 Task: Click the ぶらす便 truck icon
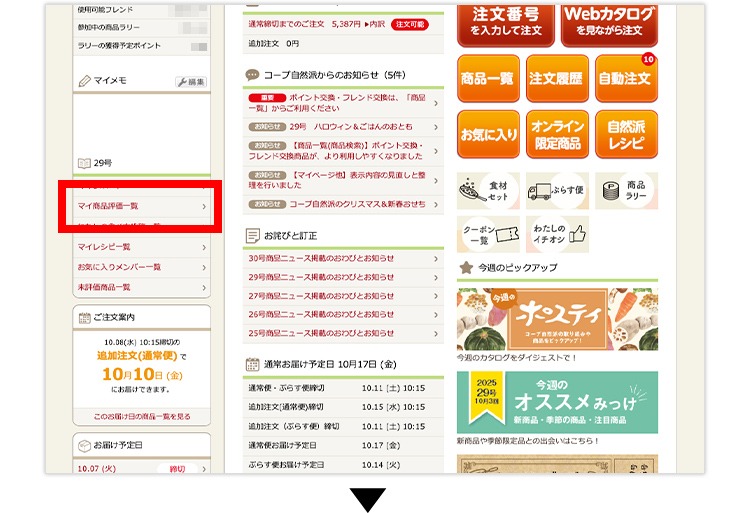pyautogui.click(x=556, y=190)
